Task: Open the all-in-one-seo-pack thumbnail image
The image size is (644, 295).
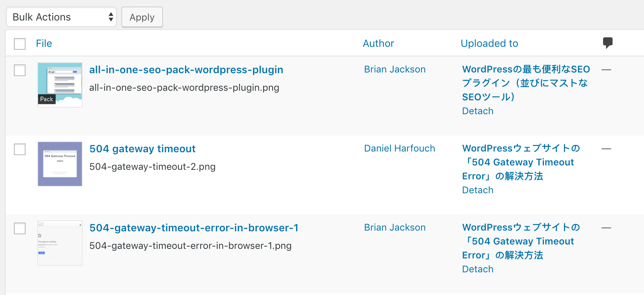Action: (60, 85)
